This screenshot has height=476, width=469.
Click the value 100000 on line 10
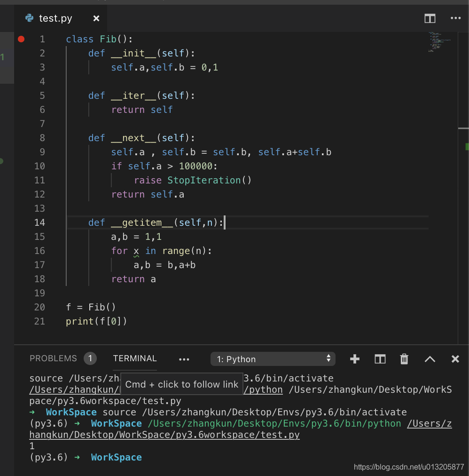click(x=195, y=166)
